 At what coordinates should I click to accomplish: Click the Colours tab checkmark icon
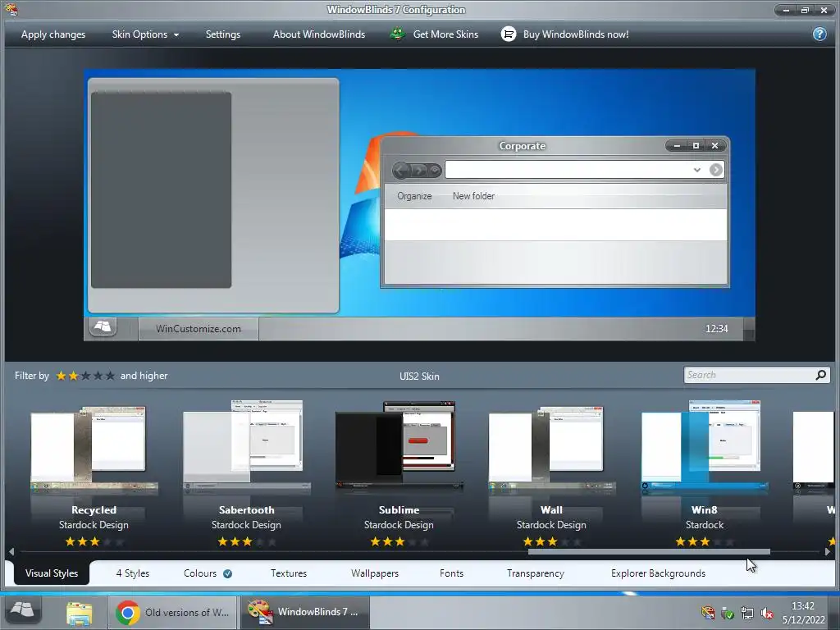coord(228,573)
